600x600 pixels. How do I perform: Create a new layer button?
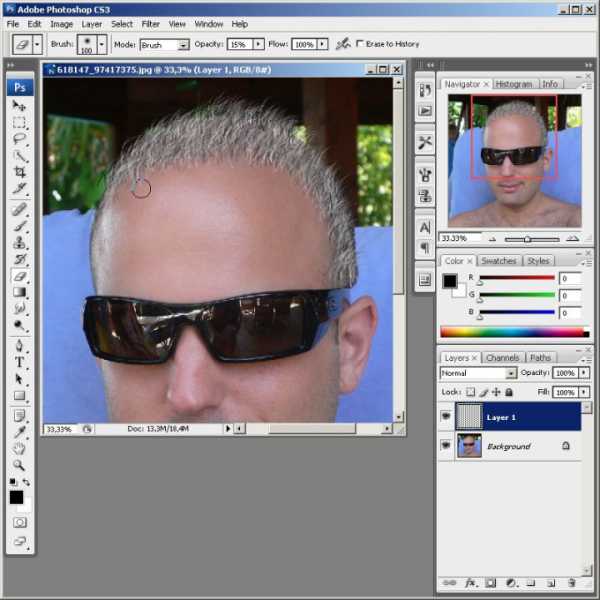point(551,583)
